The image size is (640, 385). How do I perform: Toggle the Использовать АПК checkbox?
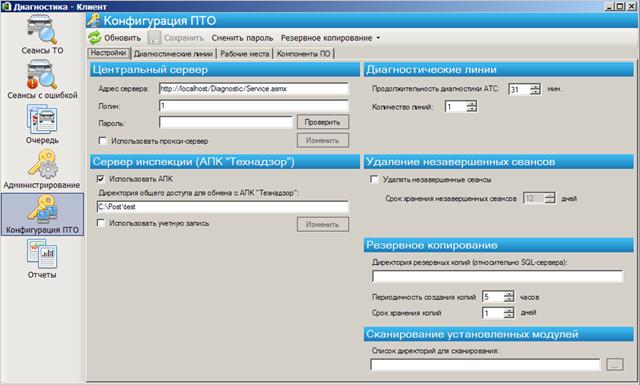[x=101, y=179]
